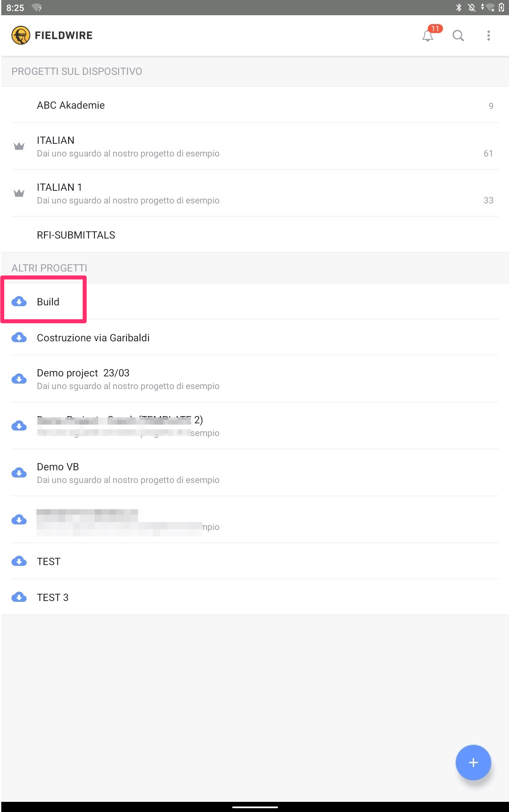Select the Build project name
509x812 pixels.
(48, 302)
